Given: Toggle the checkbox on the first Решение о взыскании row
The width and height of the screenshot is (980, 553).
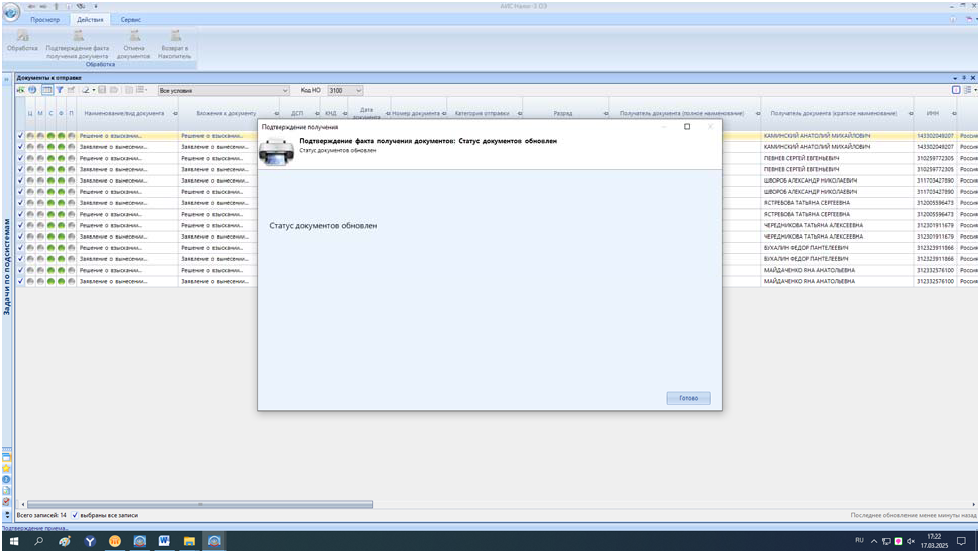Looking at the screenshot, I should pyautogui.click(x=21, y=134).
